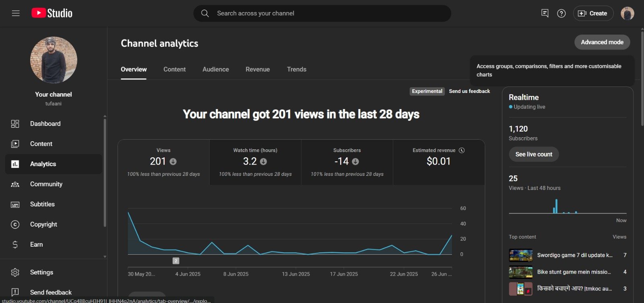The width and height of the screenshot is (644, 303).
Task: Open the Help question mark icon
Action: point(561,13)
